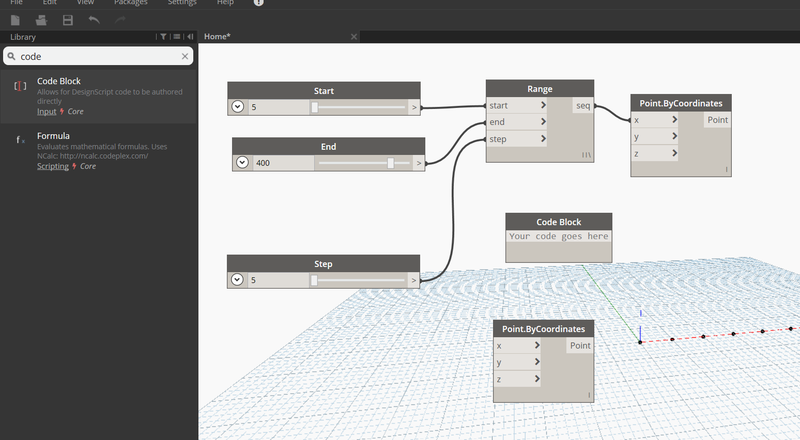Click x input of top Point.ByCoordinates node
The width and height of the screenshot is (800, 440).
(655, 120)
